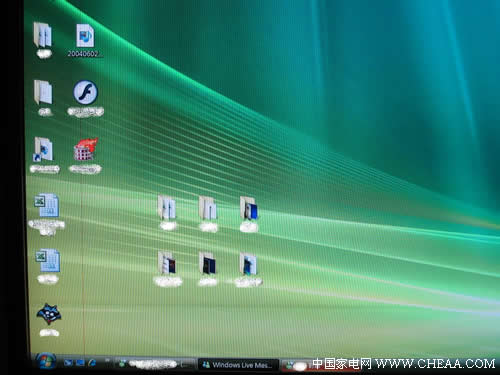Select the lower Excel spreadsheet desktop file
Image resolution: width=500 pixels, height=375 pixels.
[48, 260]
